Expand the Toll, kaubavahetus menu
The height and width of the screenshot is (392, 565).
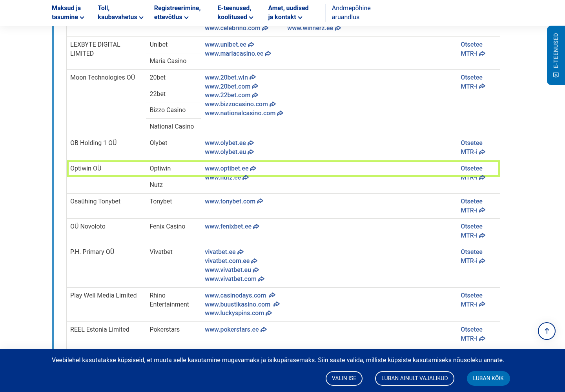[120, 13]
